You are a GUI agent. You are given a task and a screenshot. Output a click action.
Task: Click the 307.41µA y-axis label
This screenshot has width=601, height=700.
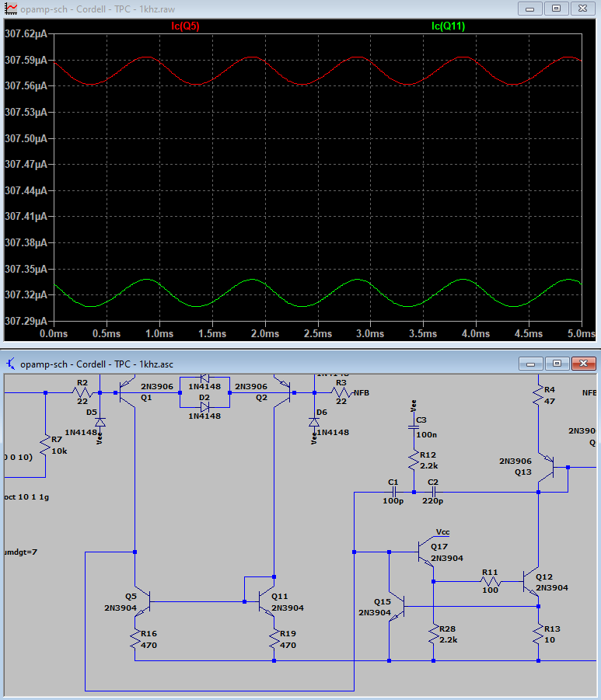click(26, 217)
